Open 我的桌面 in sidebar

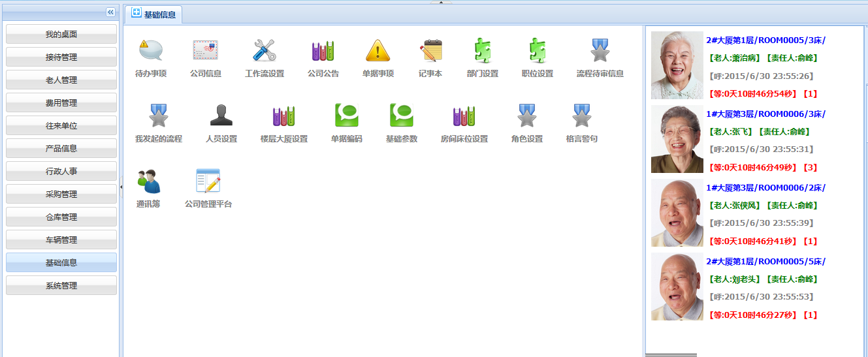coord(61,34)
